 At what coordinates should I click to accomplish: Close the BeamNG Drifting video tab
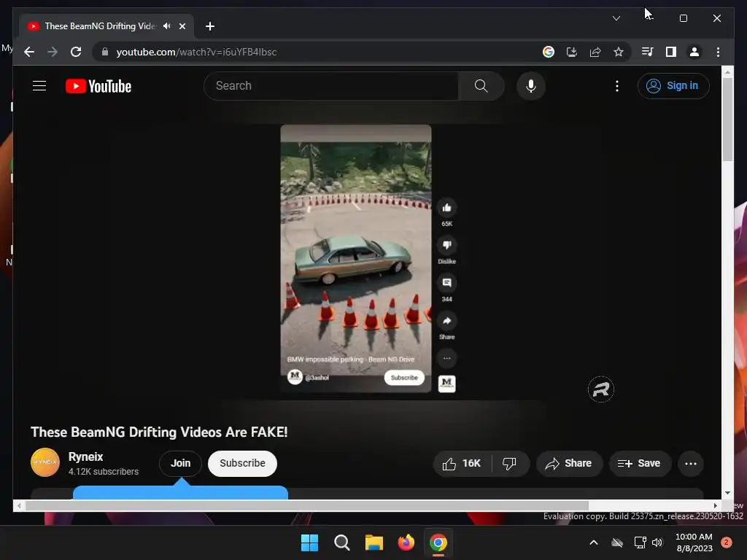182,26
